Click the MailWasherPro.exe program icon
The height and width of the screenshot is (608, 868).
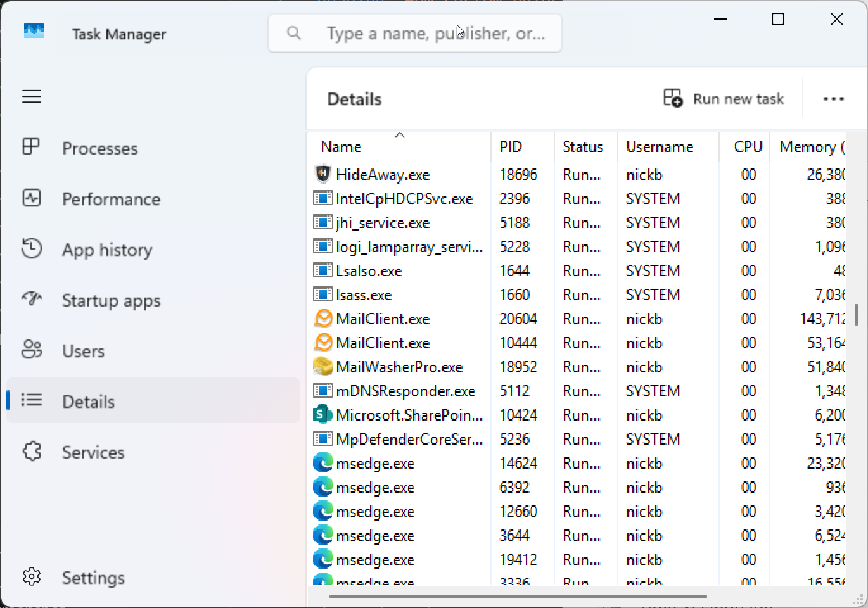(x=323, y=367)
